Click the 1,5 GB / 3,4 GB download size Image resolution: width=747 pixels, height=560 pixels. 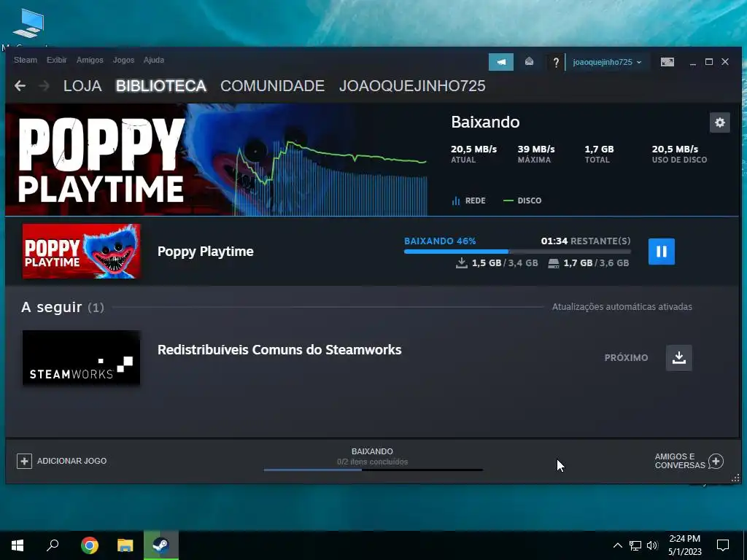pos(497,262)
